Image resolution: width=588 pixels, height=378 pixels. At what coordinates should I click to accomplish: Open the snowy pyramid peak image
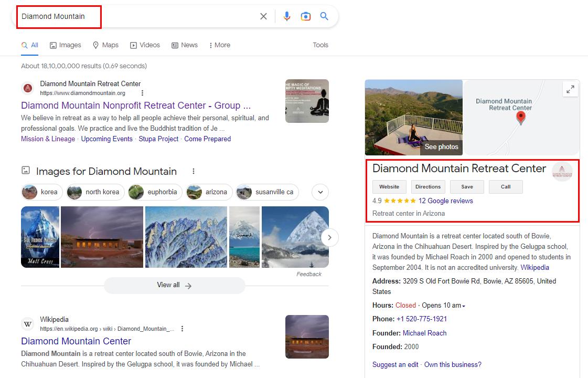click(295, 237)
